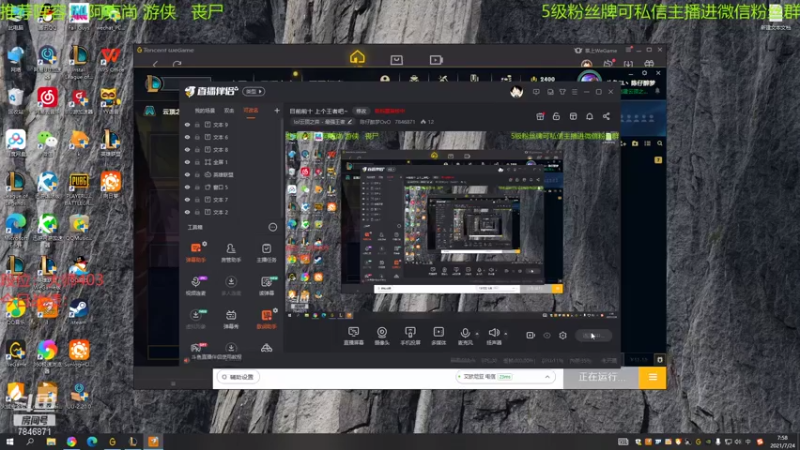Open the WeGame shop bag icon
The image size is (800, 450).
pos(396,60)
